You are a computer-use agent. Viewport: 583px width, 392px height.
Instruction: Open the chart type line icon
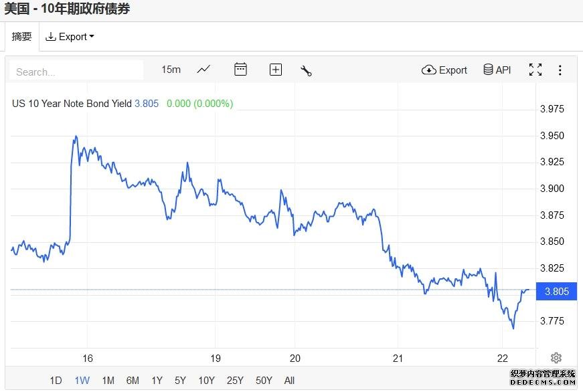[x=203, y=70]
